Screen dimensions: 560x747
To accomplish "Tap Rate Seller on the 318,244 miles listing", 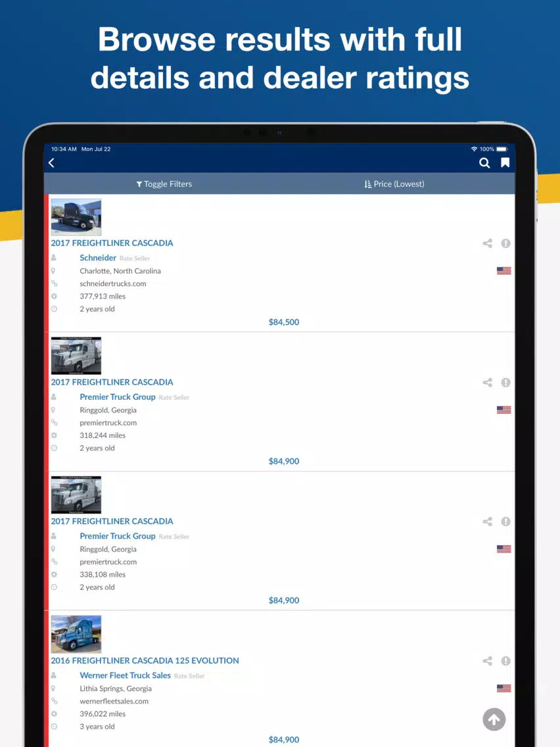I will (x=174, y=397).
